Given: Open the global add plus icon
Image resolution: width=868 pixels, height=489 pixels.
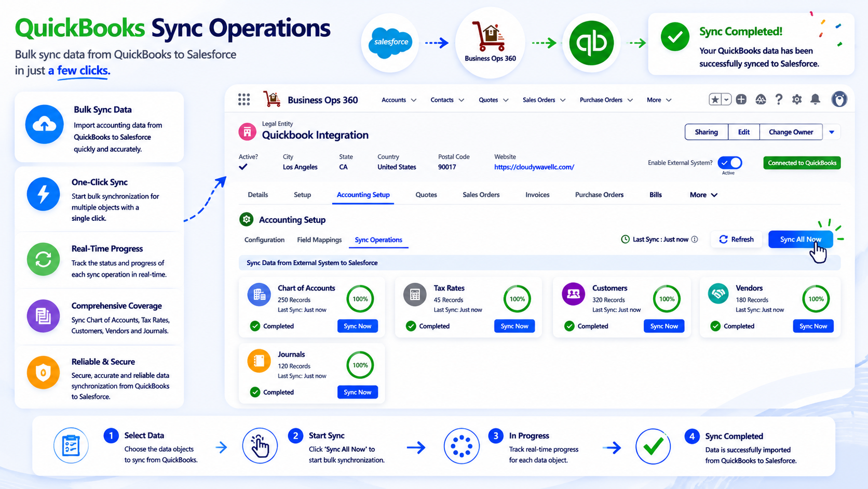Looking at the screenshot, I should click(741, 99).
